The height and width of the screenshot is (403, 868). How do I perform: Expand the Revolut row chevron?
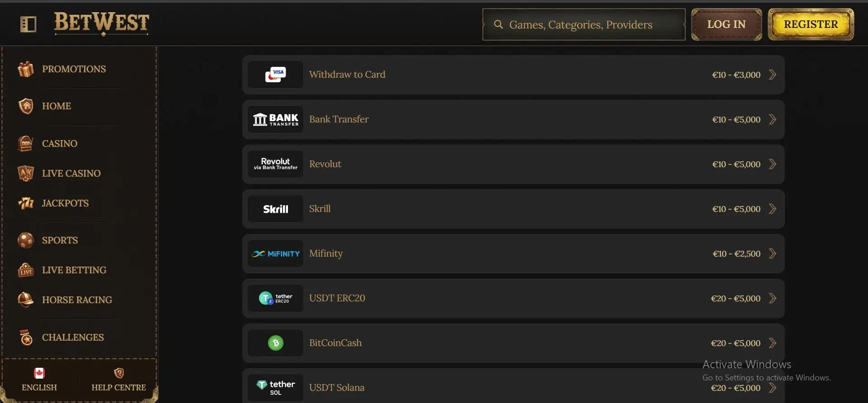[773, 164]
